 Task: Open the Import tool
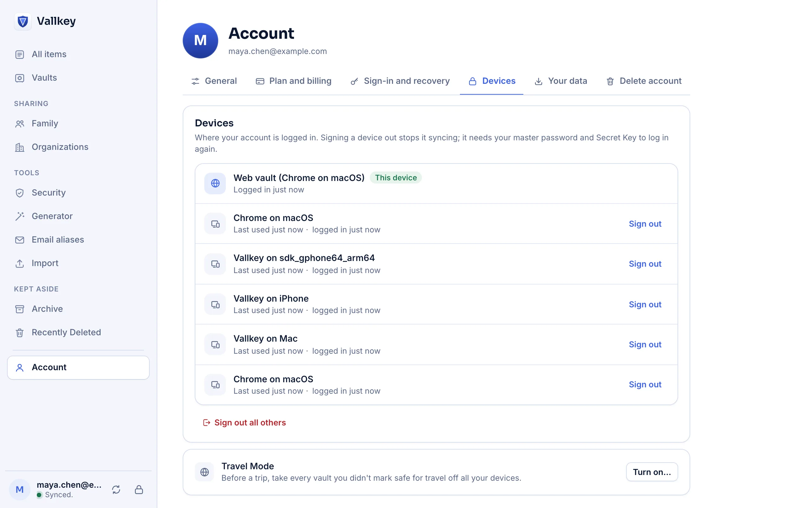click(78, 263)
